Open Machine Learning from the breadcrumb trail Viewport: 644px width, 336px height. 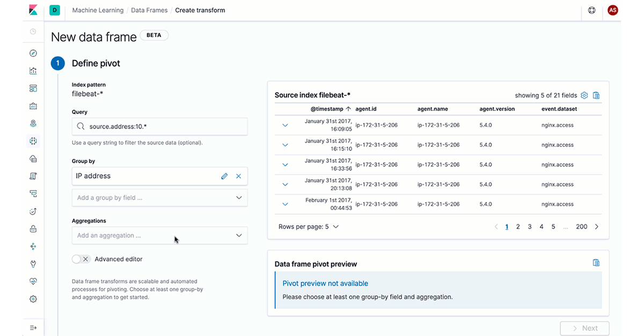click(x=98, y=10)
